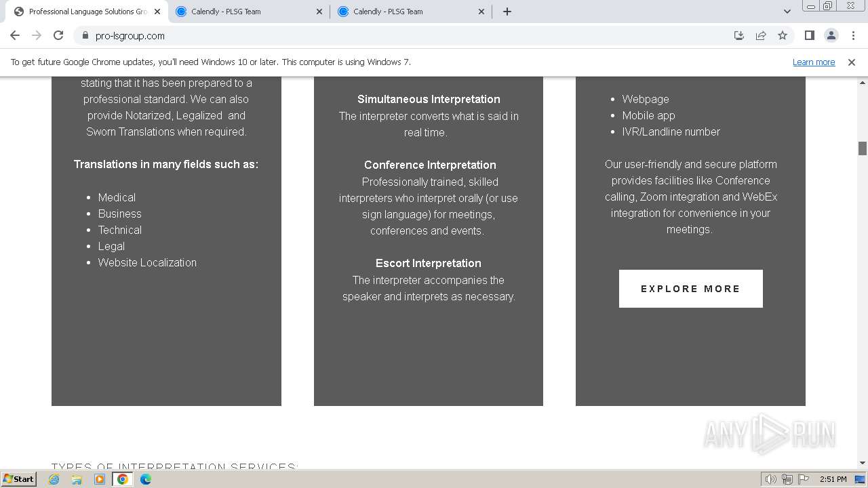The width and height of the screenshot is (868, 488).
Task: Switch to the second Calendly - PLSG Team tab
Action: pyautogui.click(x=411, y=12)
